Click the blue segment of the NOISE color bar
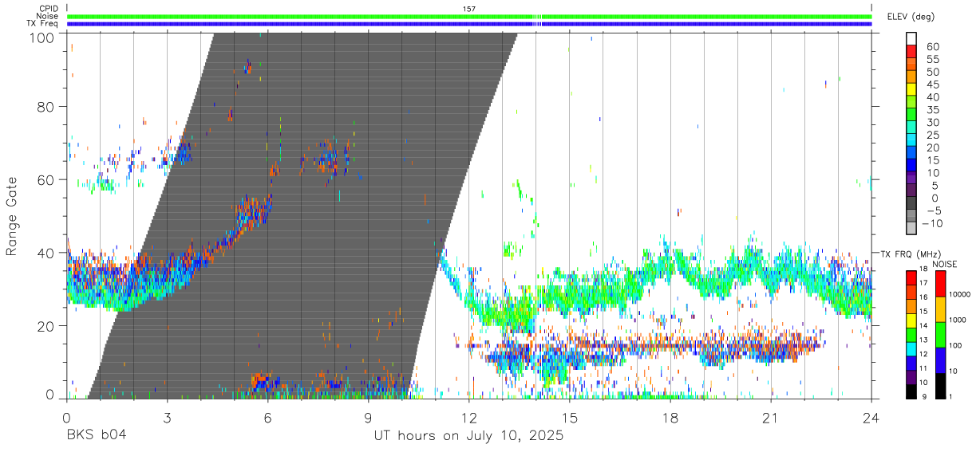The height and width of the screenshot is (452, 980). tap(940, 360)
